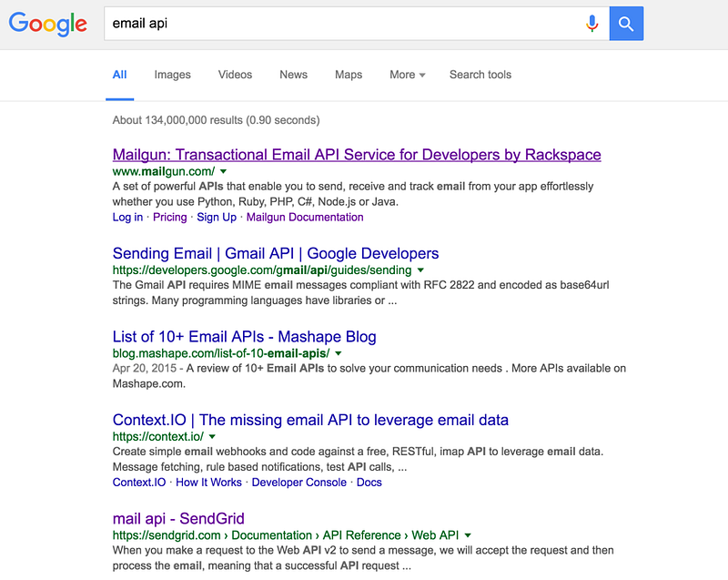Expand the sendgrid.com result dropdown arrow
This screenshot has width=728, height=580.
click(467, 535)
